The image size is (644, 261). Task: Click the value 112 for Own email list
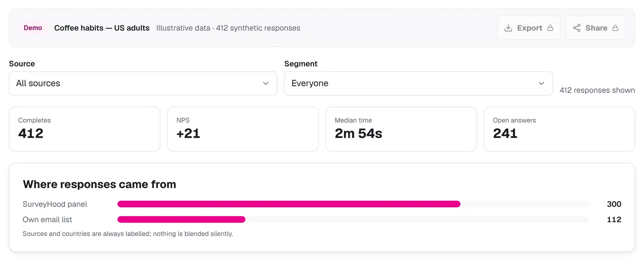click(614, 220)
